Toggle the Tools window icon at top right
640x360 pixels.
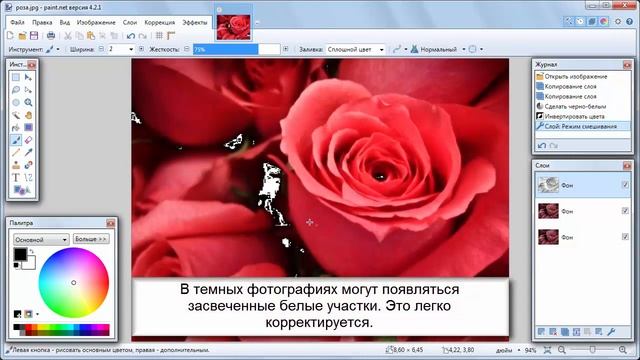pos(568,21)
